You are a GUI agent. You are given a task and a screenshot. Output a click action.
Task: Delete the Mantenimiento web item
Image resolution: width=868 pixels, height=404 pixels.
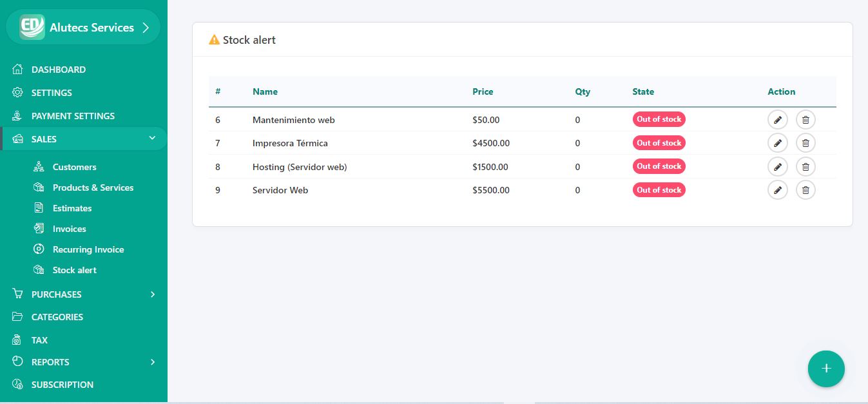tap(805, 120)
